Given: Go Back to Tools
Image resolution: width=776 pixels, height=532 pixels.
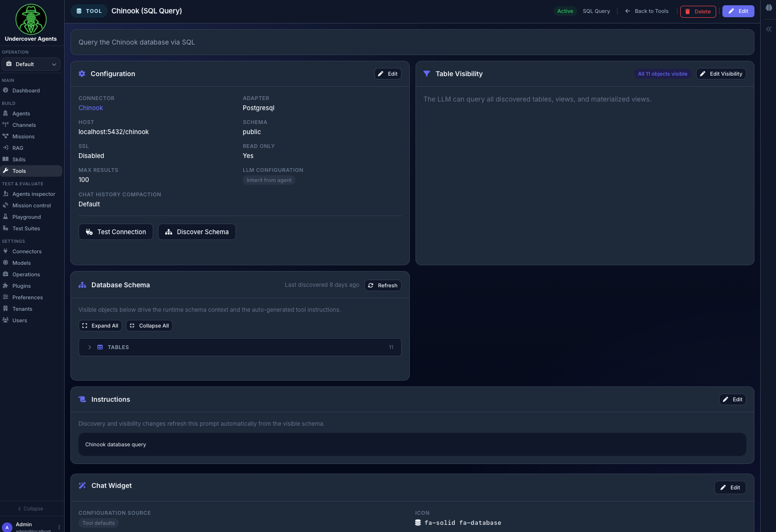Looking at the screenshot, I should (647, 11).
